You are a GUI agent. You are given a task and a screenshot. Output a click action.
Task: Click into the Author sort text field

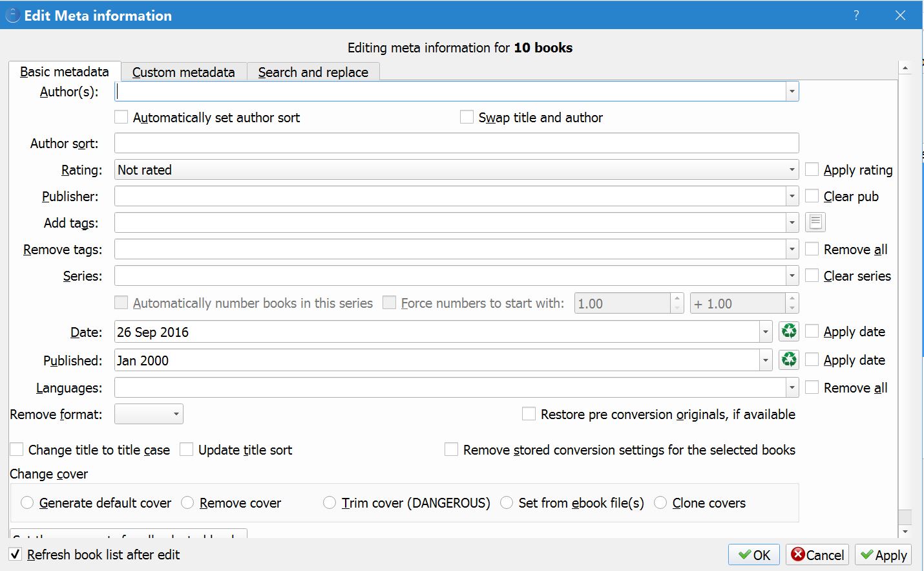click(x=456, y=143)
